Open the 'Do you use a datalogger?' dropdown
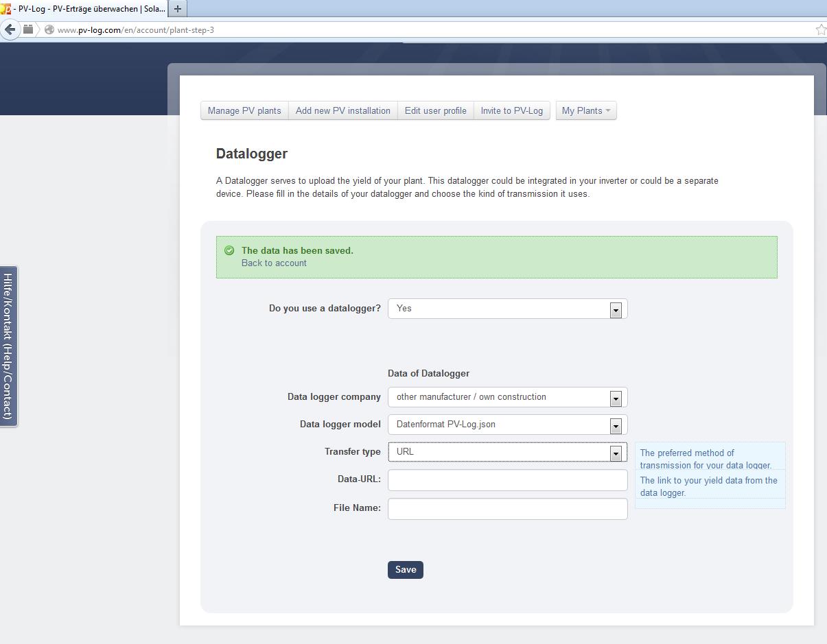 tap(507, 309)
